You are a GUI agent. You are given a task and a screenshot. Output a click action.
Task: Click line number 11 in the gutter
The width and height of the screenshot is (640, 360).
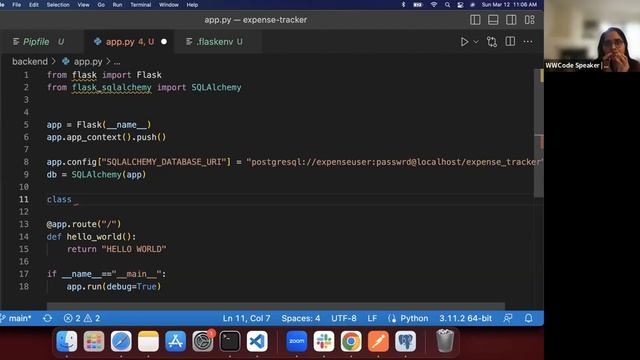tap(24, 199)
